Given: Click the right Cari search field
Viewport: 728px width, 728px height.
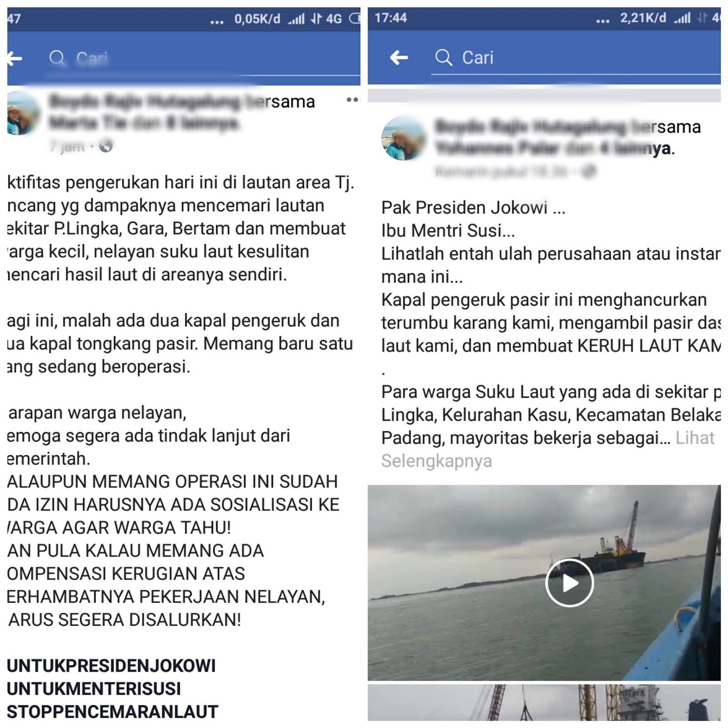Looking at the screenshot, I should [576, 58].
